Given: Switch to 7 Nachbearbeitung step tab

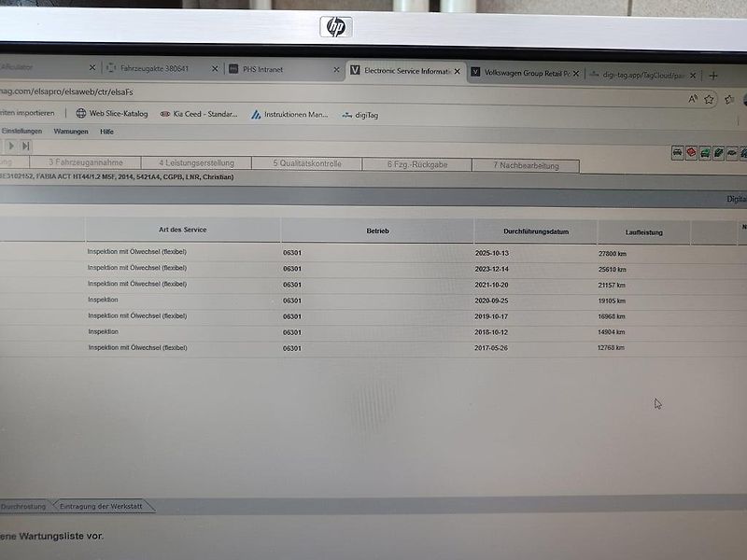Looking at the screenshot, I should click(x=526, y=165).
